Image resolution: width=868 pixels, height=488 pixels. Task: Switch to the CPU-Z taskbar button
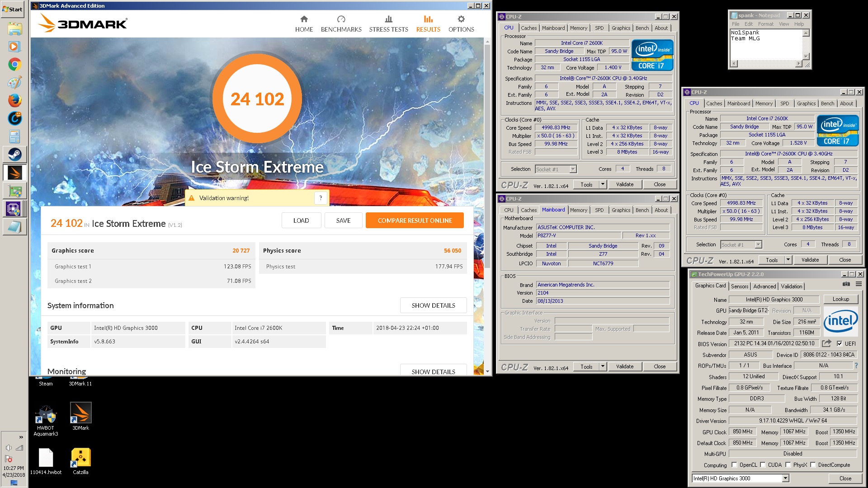(x=14, y=209)
